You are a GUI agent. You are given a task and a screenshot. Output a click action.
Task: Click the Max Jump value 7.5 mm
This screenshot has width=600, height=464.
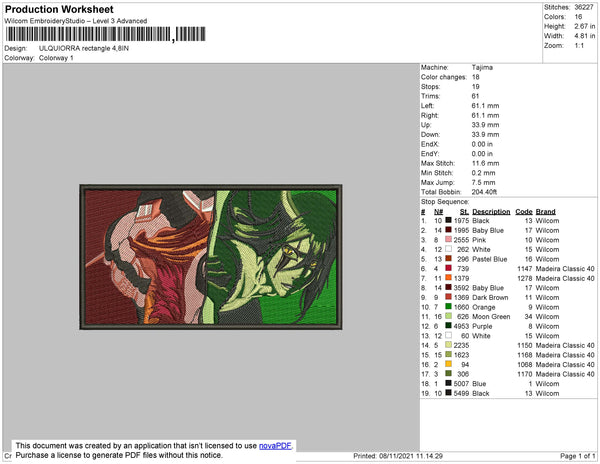(x=483, y=182)
